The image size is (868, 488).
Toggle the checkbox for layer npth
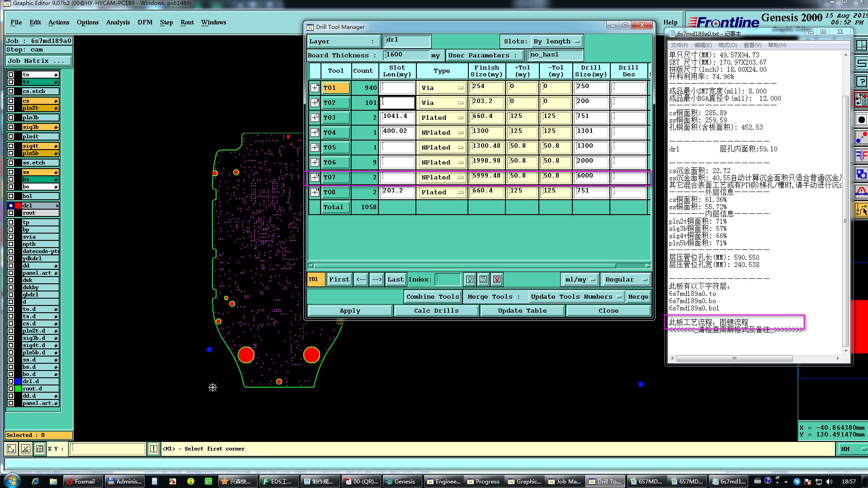pyautogui.click(x=11, y=244)
